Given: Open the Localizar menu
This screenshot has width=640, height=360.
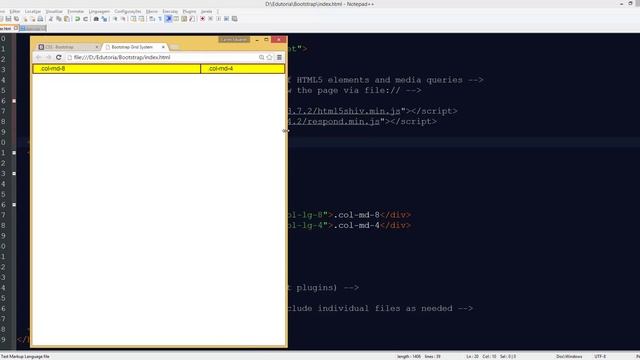Looking at the screenshot, I should (x=33, y=11).
